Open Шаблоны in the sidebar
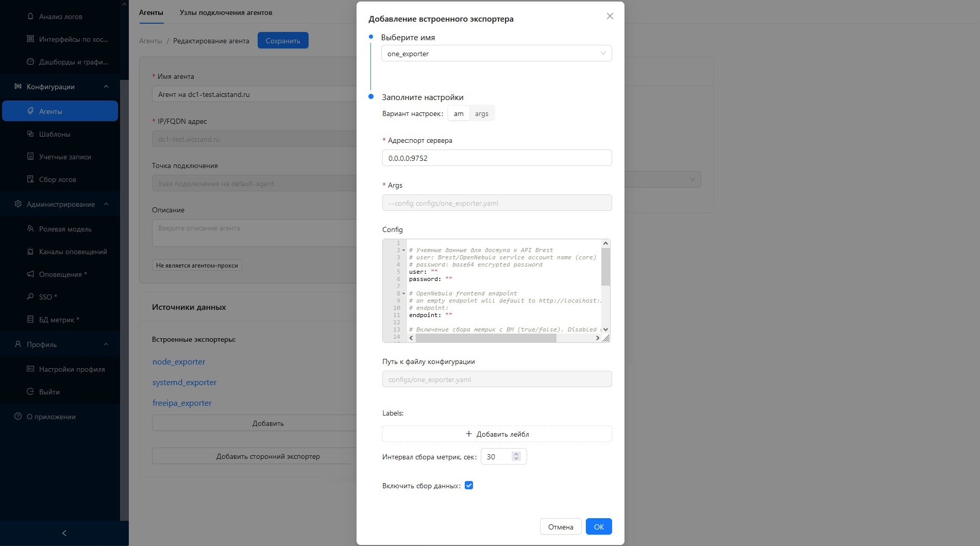 tap(55, 134)
